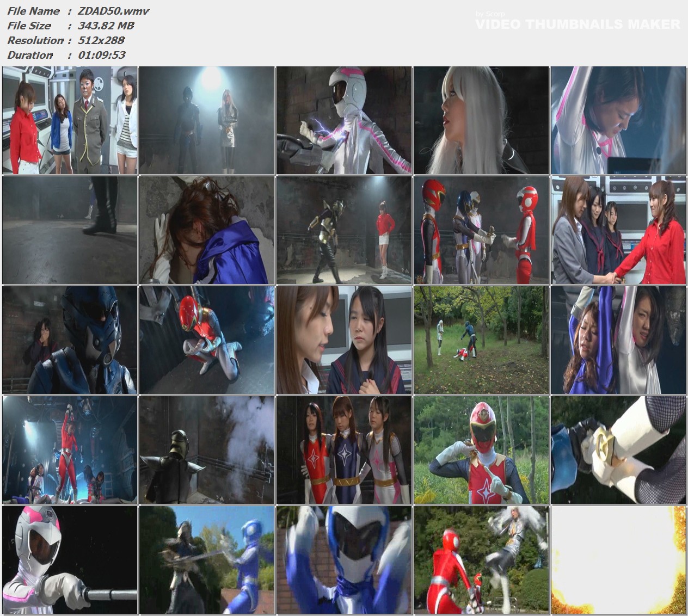Open thumbnail of white-pink helmeted hero with lightning
688x616 pixels.
coord(345,120)
